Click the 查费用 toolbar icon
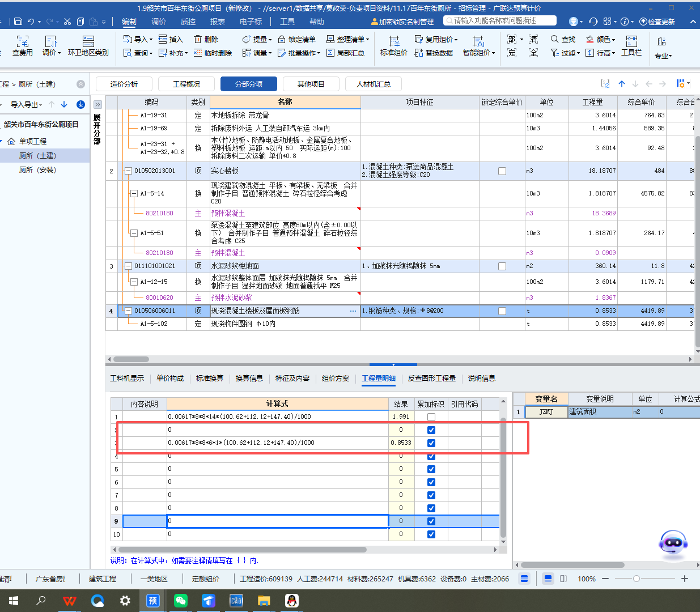700x612 pixels. tap(22, 42)
